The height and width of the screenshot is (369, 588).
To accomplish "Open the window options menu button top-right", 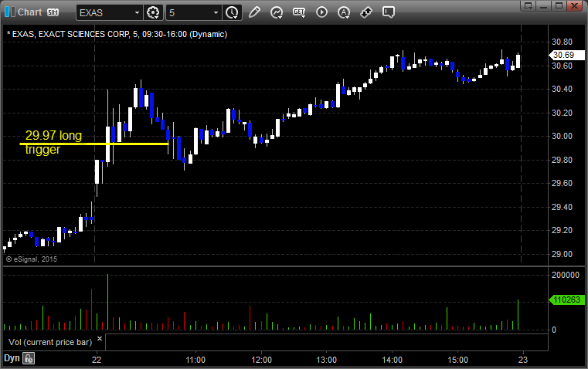I will [x=529, y=5].
